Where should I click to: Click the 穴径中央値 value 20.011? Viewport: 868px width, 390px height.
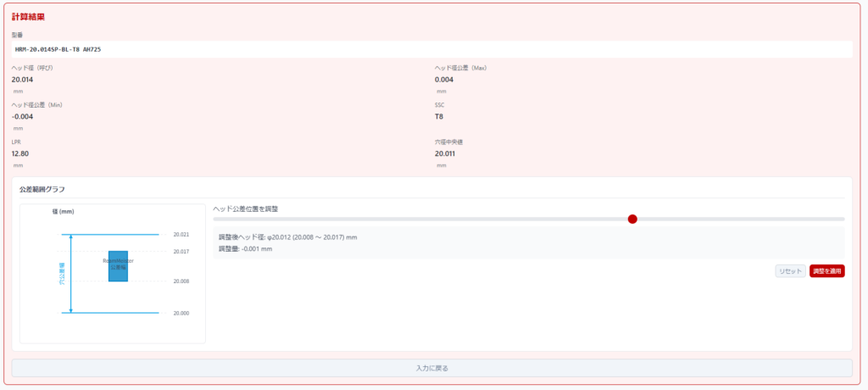point(445,153)
